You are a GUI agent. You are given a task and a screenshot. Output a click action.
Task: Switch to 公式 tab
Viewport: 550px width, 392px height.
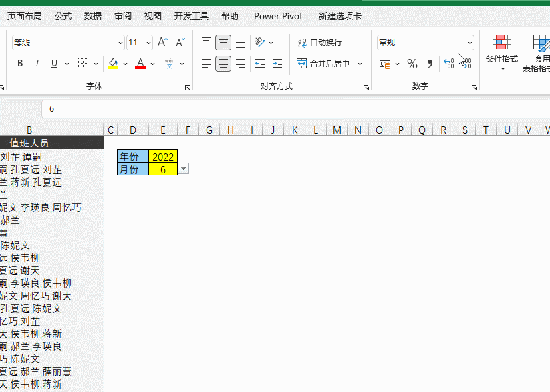63,16
